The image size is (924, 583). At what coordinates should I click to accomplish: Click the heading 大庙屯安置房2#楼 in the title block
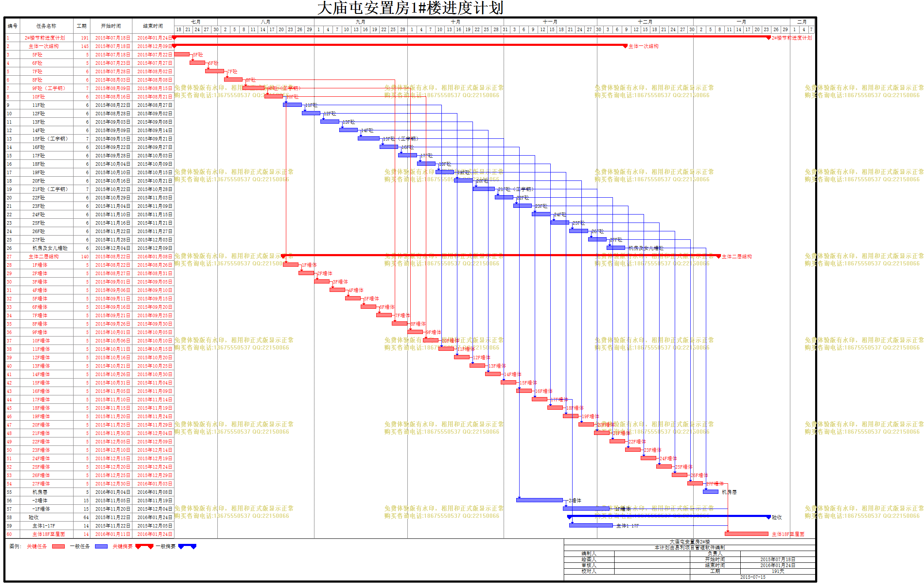[x=690, y=542]
